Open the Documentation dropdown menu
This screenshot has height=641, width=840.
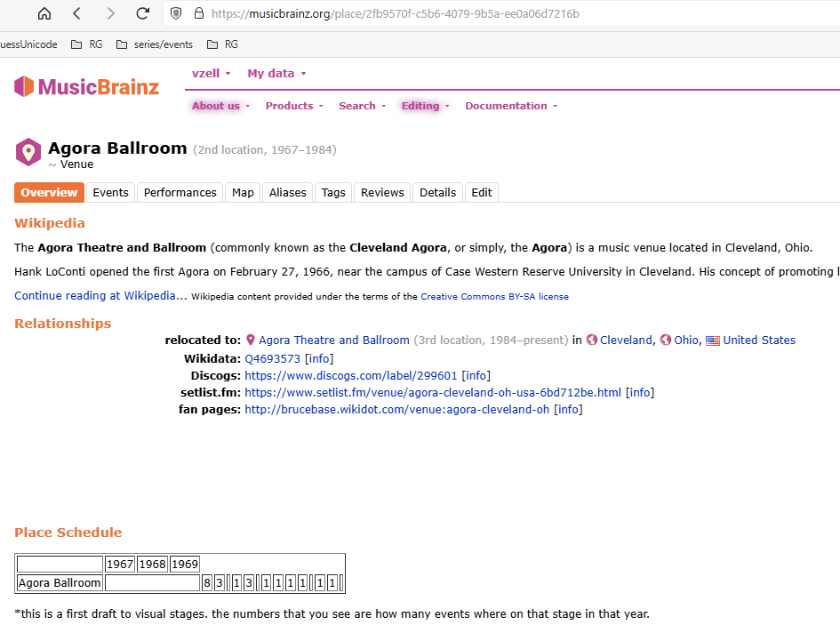511,106
